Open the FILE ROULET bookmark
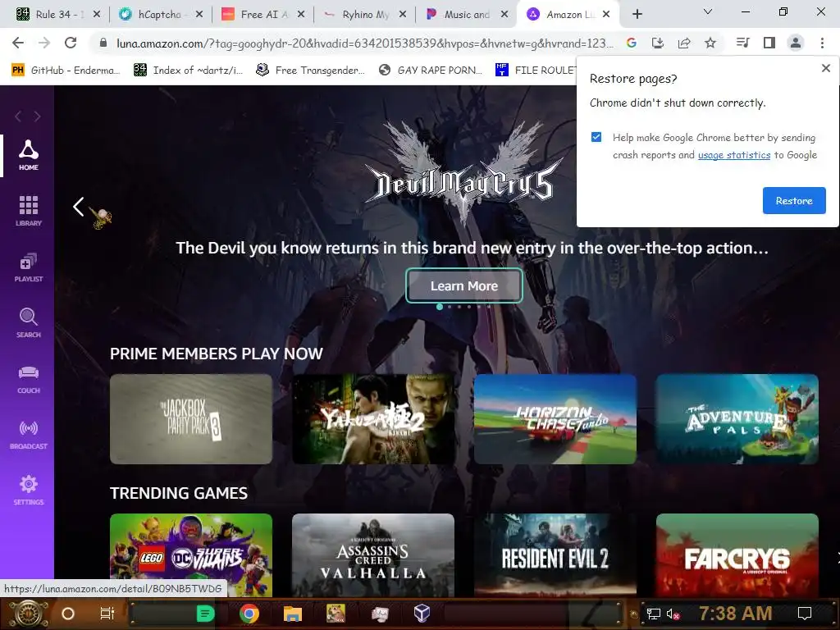This screenshot has height=630, width=840. (x=536, y=70)
